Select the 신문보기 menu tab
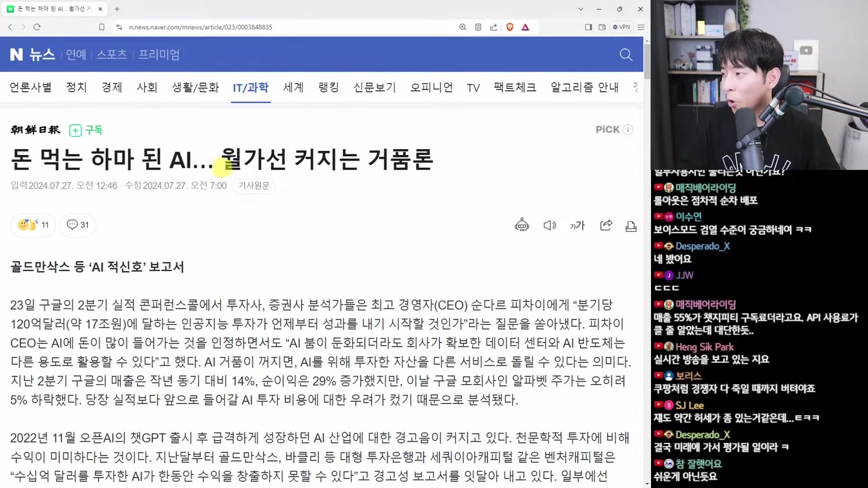 [x=375, y=87]
